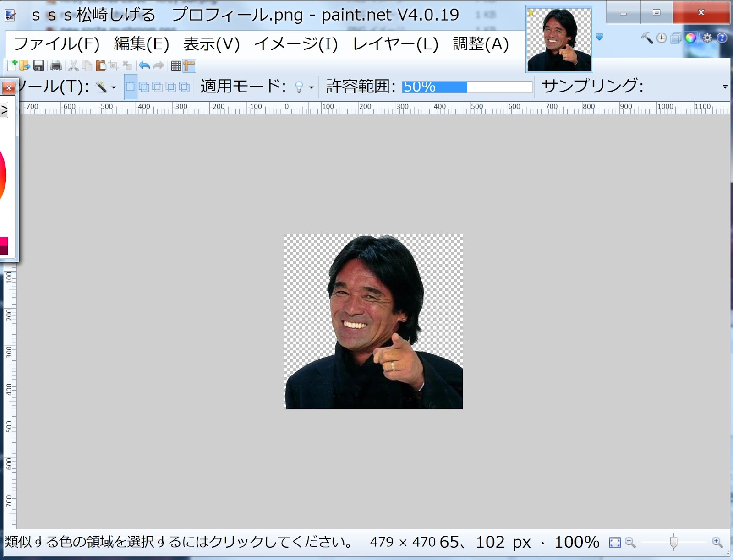
Task: Click the Crop to selection icon
Action: (x=114, y=65)
